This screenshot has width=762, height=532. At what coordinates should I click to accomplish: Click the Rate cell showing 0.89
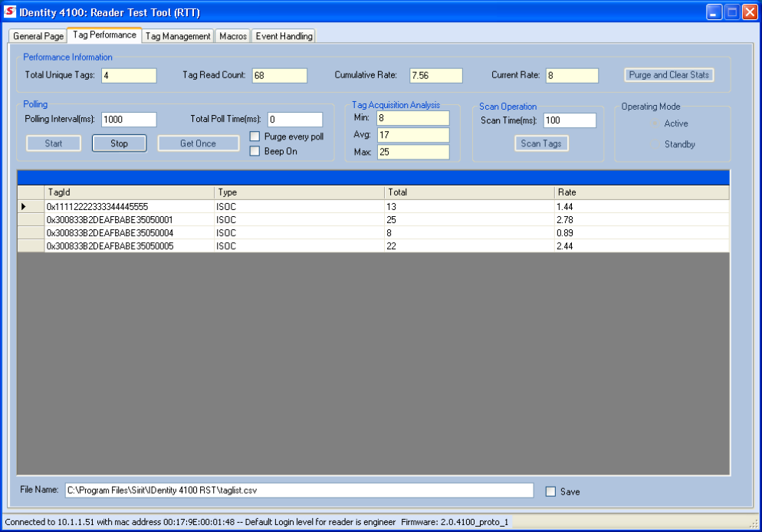tap(642, 233)
